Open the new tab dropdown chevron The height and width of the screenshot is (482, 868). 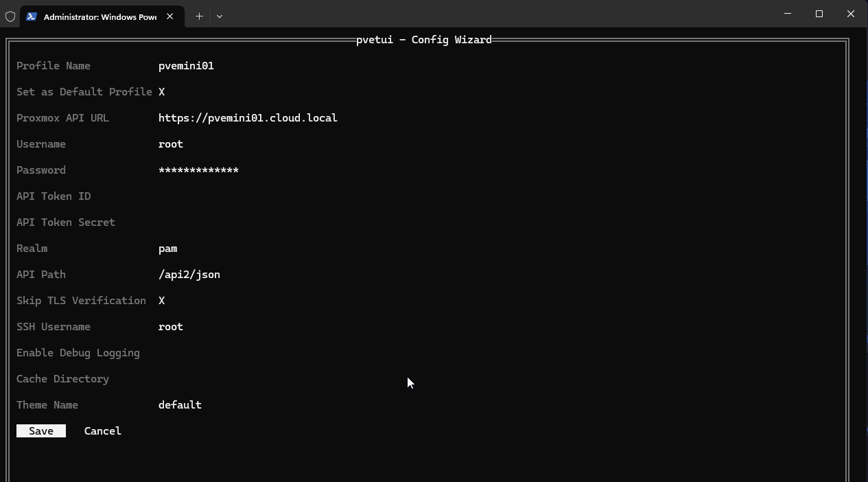(x=220, y=16)
